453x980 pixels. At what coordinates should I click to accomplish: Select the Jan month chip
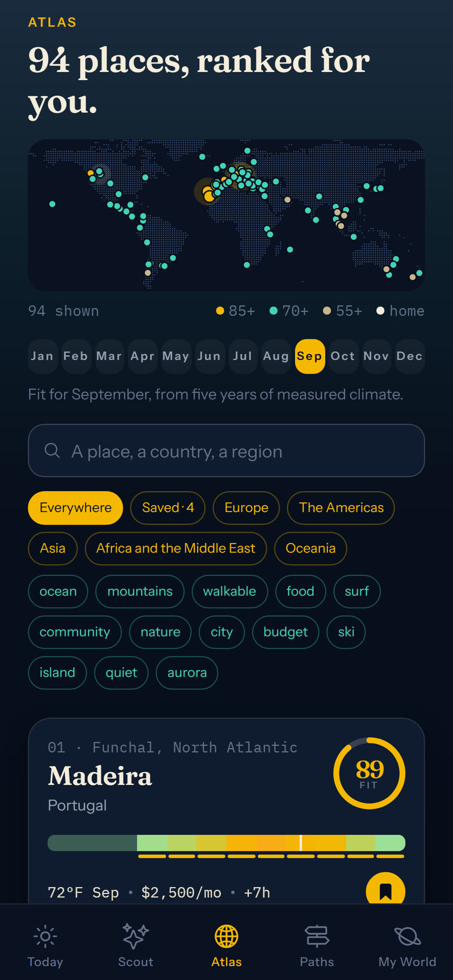pyautogui.click(x=42, y=356)
